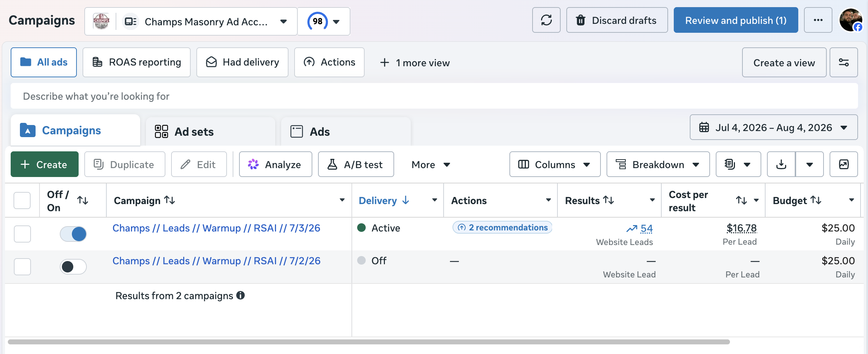
Task: Open the Budget column header menu arrow
Action: [852, 200]
